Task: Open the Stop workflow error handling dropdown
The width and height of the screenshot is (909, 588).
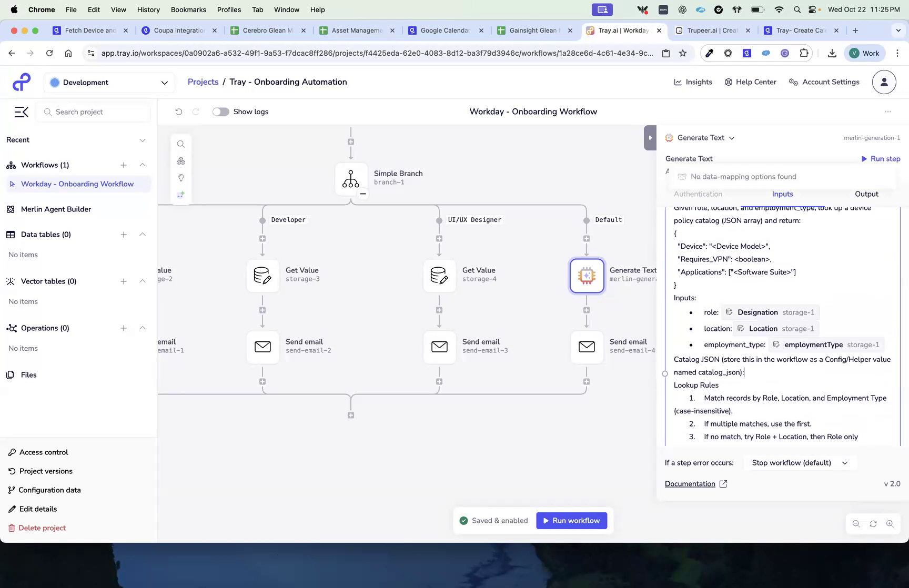Action: pyautogui.click(x=799, y=463)
